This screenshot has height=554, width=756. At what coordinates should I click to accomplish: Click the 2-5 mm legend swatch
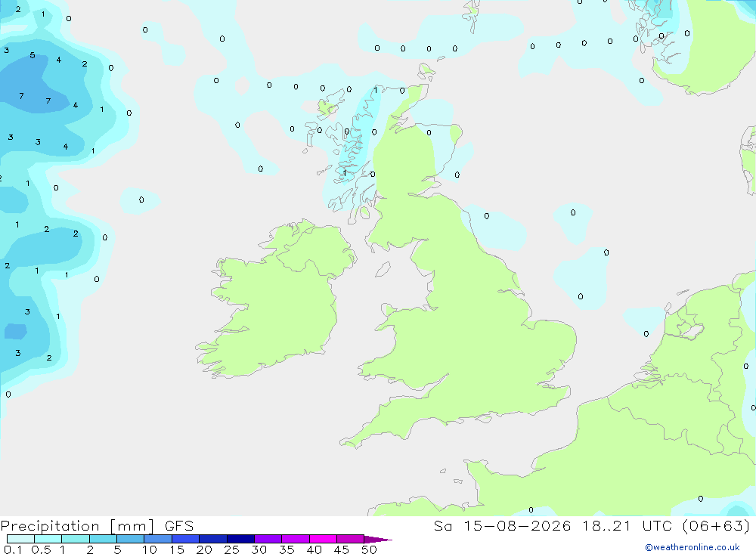[x=103, y=539]
